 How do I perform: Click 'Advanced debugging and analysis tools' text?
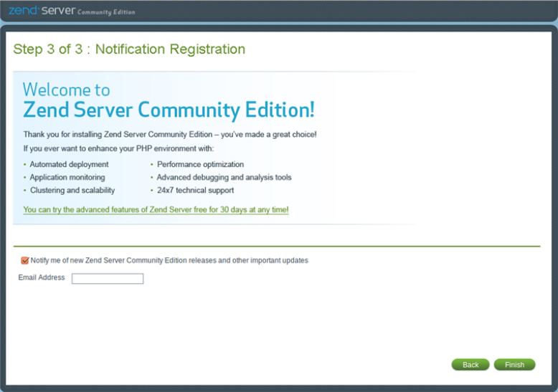pos(224,177)
